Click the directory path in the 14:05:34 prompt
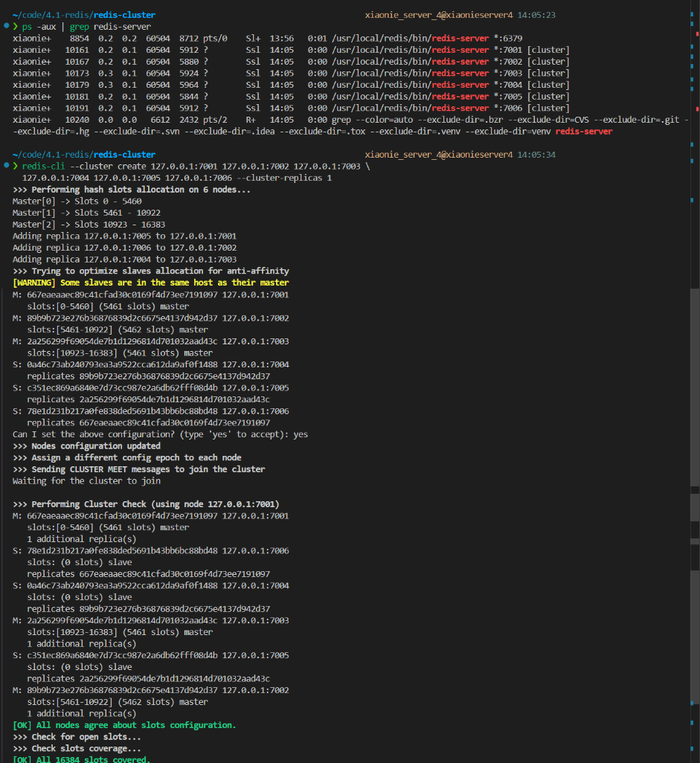The width and height of the screenshot is (700, 763). point(84,155)
